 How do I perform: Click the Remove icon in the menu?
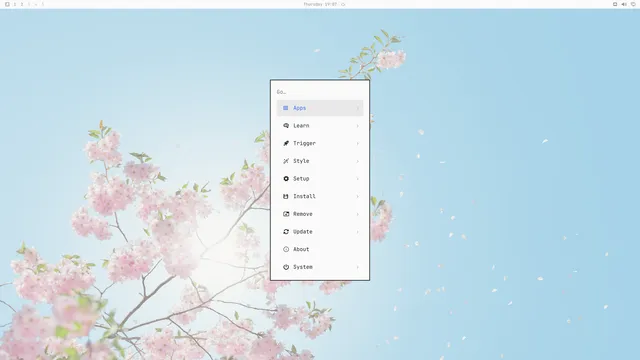(286, 214)
